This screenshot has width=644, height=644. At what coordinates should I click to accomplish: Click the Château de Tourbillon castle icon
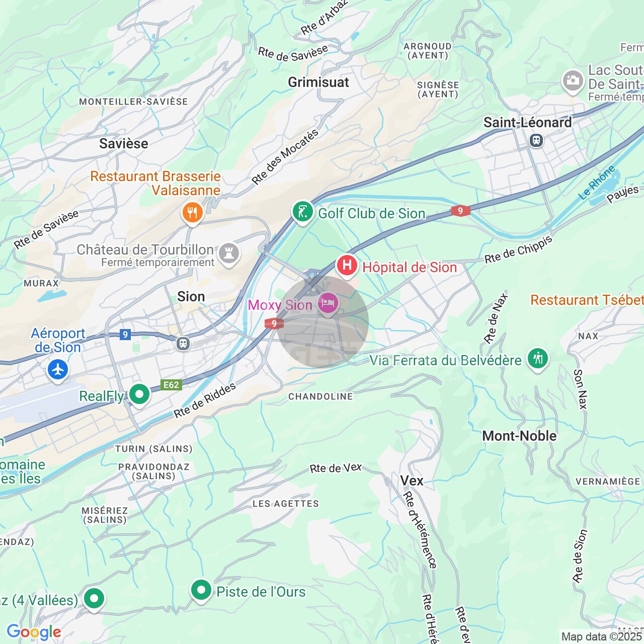(x=229, y=254)
